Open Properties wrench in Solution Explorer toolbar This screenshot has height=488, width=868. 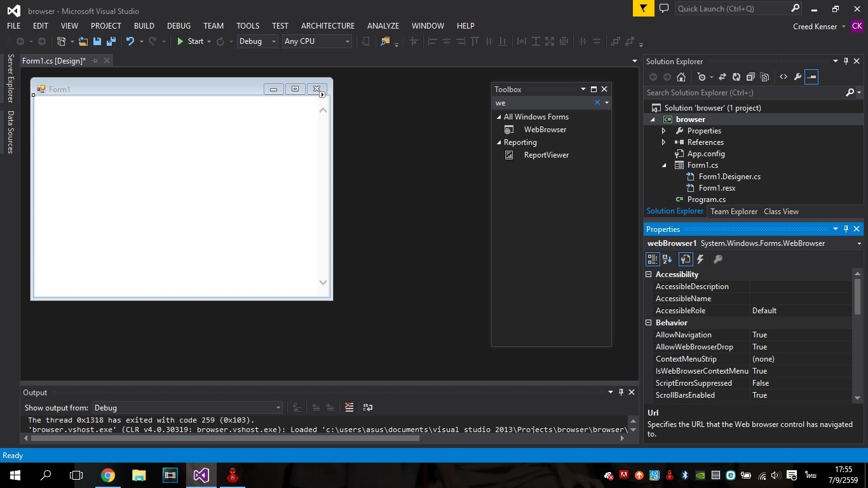point(797,77)
